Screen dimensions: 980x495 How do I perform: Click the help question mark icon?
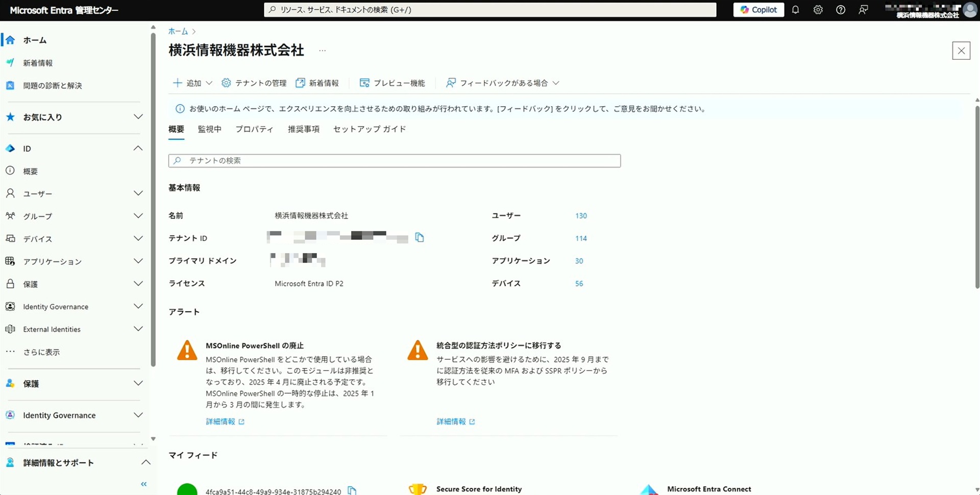[x=840, y=10]
